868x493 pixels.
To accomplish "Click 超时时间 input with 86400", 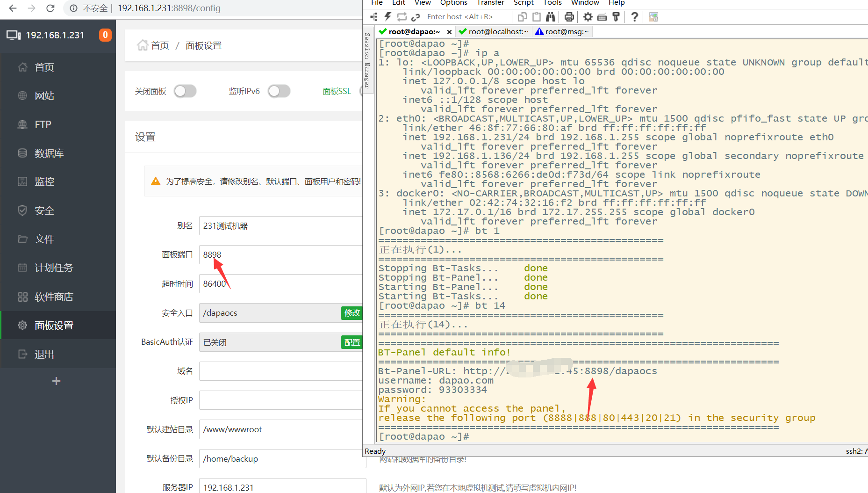I will (280, 284).
